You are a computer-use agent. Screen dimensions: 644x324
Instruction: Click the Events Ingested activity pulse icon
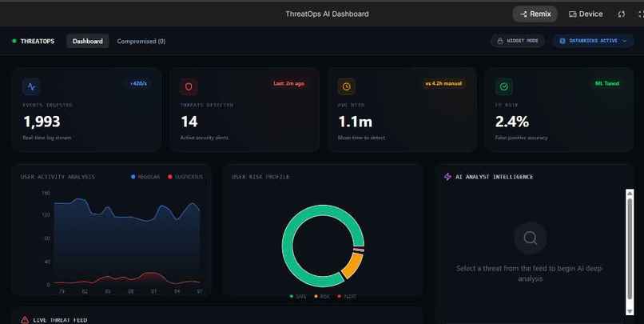click(x=31, y=86)
